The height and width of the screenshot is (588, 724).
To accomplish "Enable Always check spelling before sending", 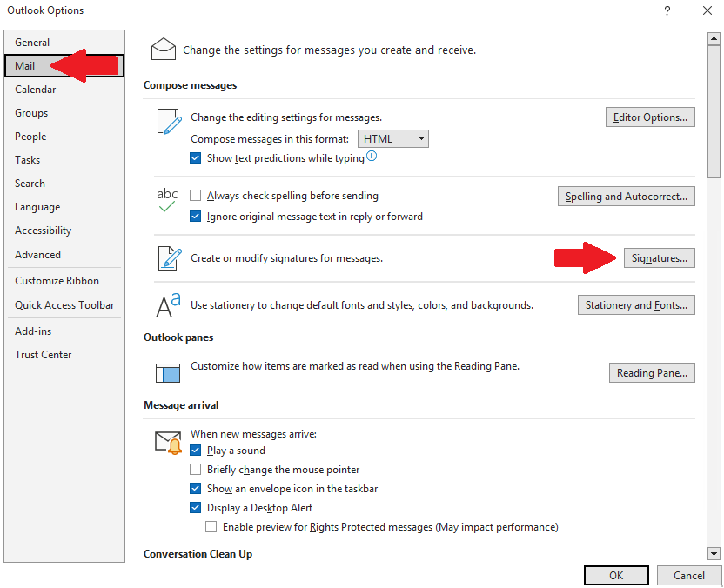I will coord(195,196).
